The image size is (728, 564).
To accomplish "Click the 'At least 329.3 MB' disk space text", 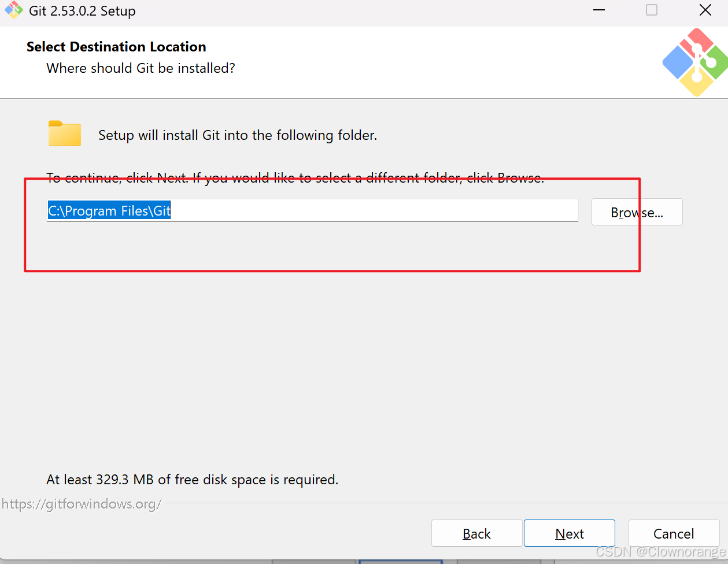I will coord(192,480).
